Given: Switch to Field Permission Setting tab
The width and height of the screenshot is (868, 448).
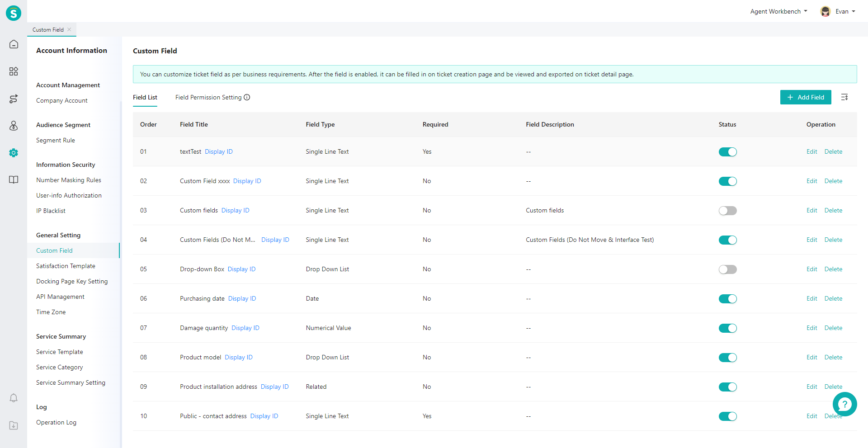Looking at the screenshot, I should click(x=208, y=97).
